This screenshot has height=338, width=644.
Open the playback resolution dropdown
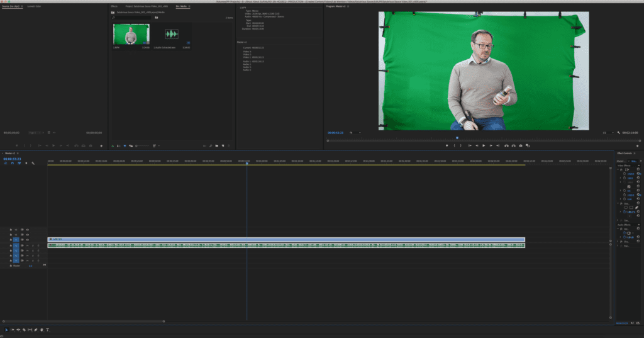[x=607, y=133]
